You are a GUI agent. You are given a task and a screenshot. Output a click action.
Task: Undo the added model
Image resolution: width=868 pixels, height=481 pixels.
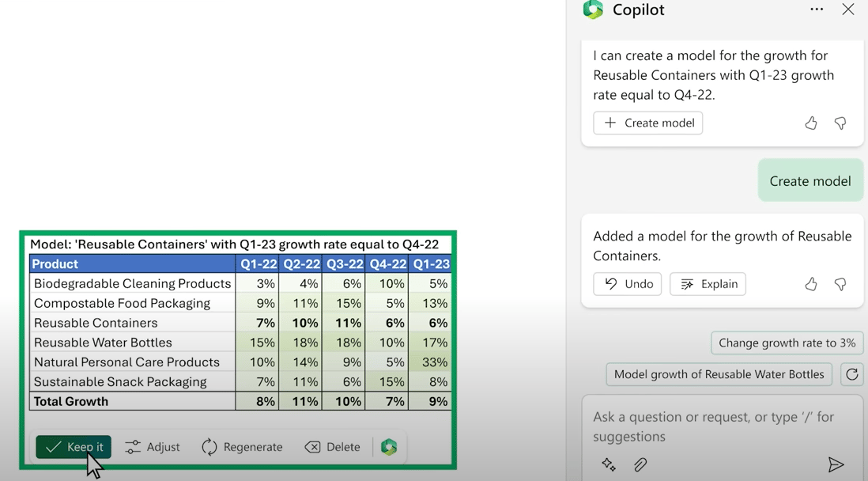(x=627, y=284)
